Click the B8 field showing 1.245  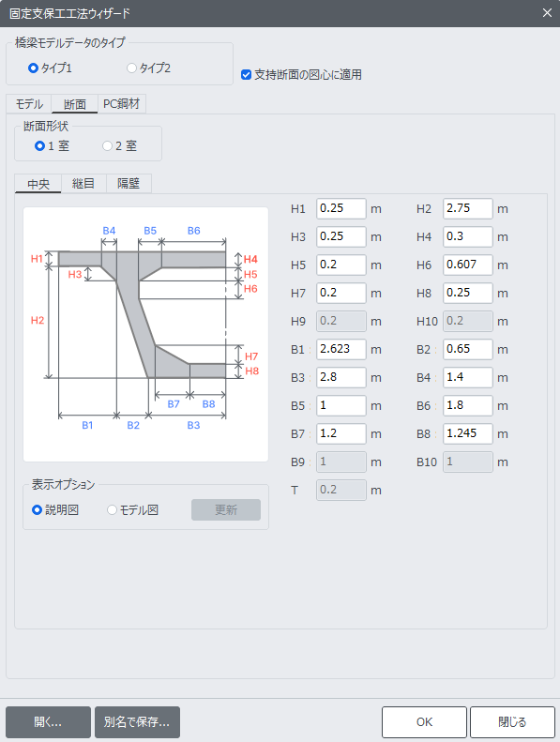tap(468, 433)
